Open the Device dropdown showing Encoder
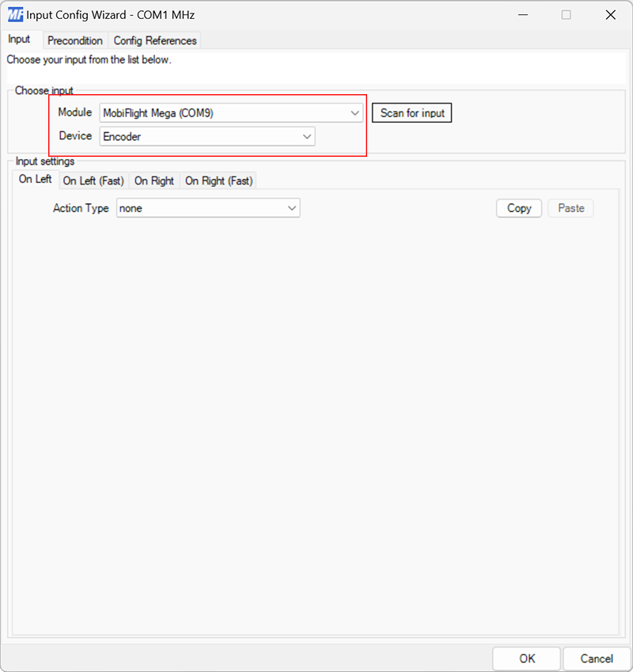Image resolution: width=633 pixels, height=672 pixels. click(x=306, y=136)
